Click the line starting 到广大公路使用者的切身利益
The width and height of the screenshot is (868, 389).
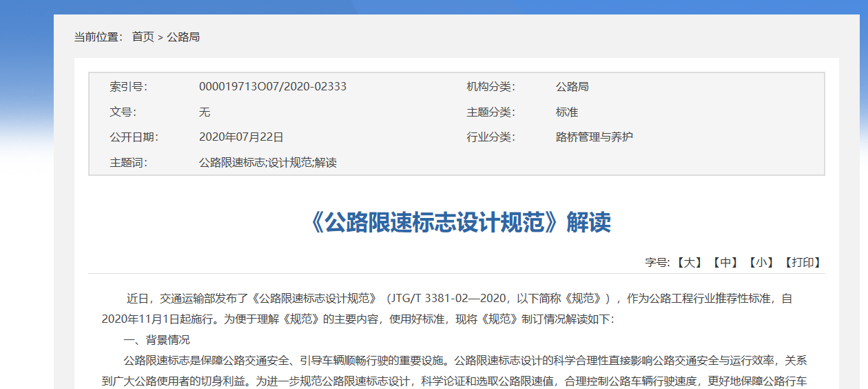point(455,381)
